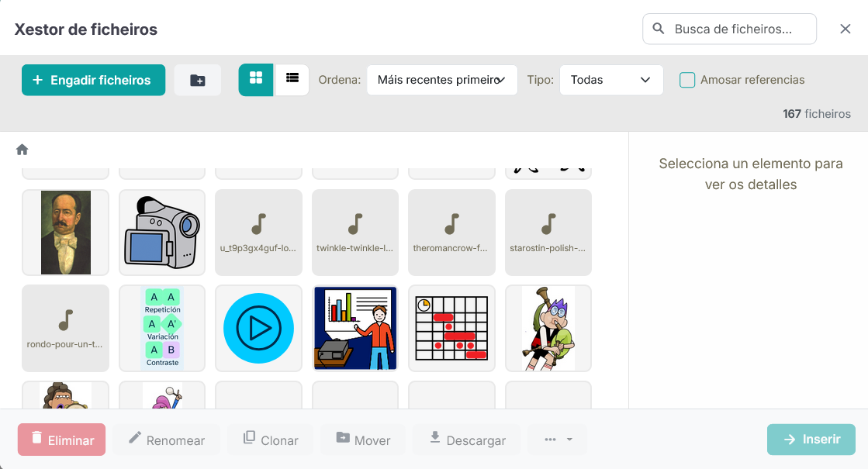
Task: Select the audio file starostin-polish-...
Action: point(548,233)
